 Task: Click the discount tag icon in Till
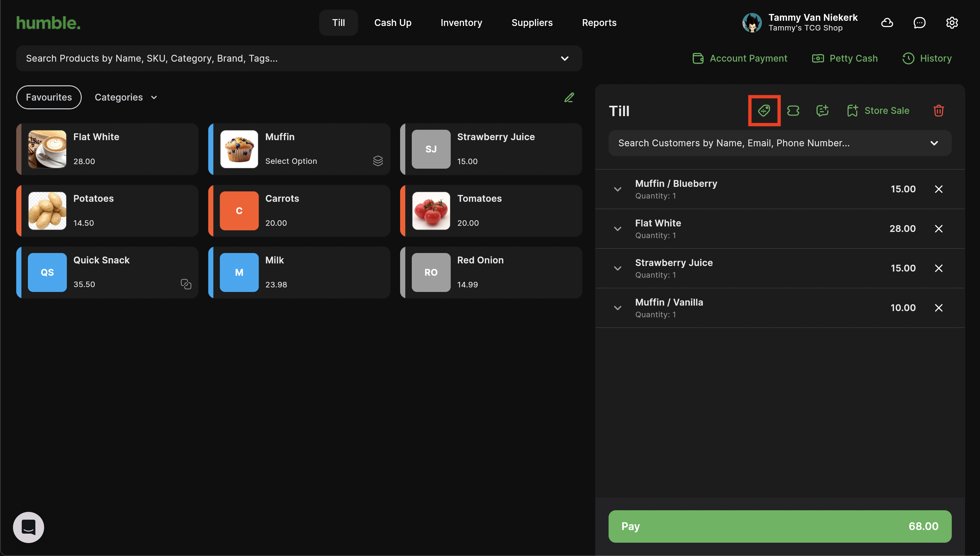(x=764, y=111)
